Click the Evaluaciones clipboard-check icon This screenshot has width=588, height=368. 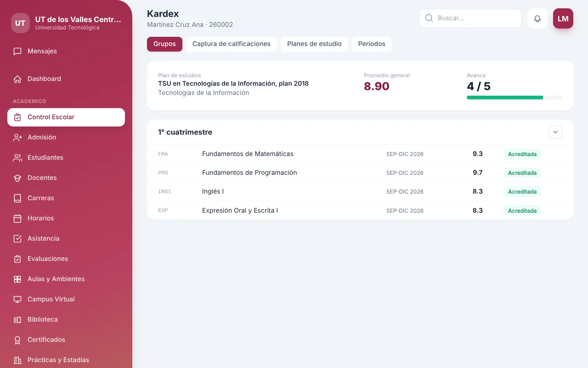(17, 259)
